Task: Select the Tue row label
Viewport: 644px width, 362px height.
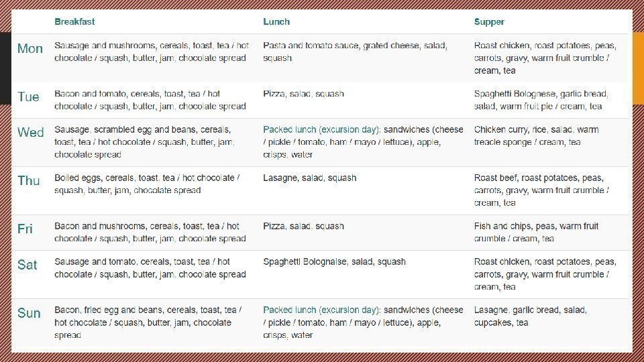Action: coord(28,97)
